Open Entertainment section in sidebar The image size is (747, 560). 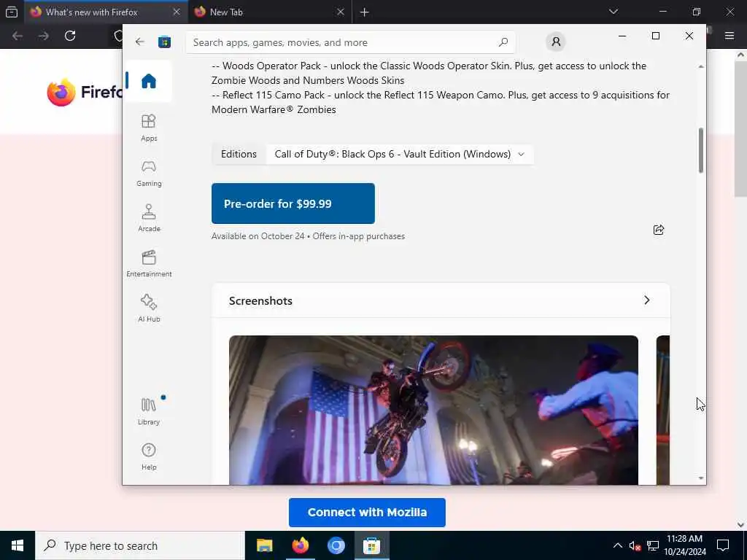149,263
